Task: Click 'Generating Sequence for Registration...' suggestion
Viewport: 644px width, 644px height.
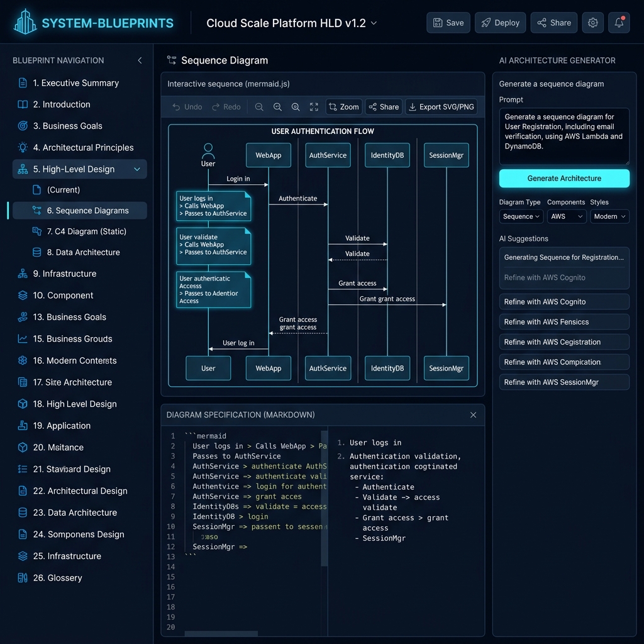Action: click(x=563, y=257)
